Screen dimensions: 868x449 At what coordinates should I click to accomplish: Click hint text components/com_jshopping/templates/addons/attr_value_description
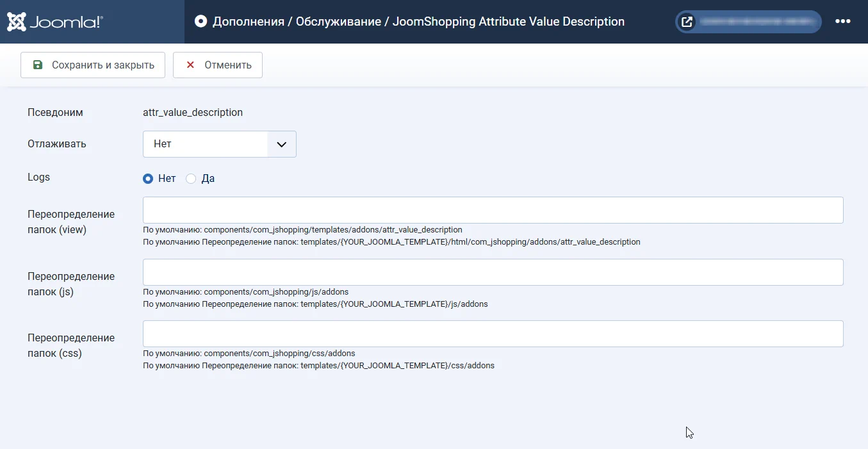coord(333,229)
